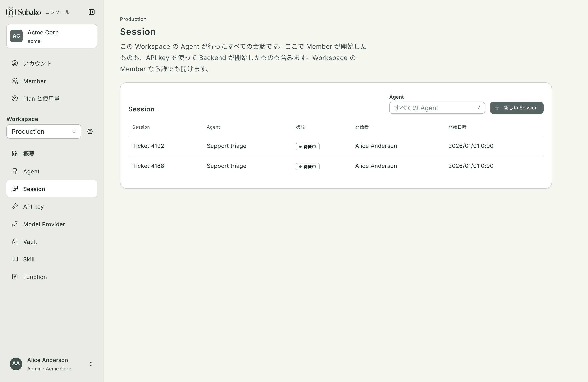
Task: Click the 開始日時 column header
Action: [457, 127]
